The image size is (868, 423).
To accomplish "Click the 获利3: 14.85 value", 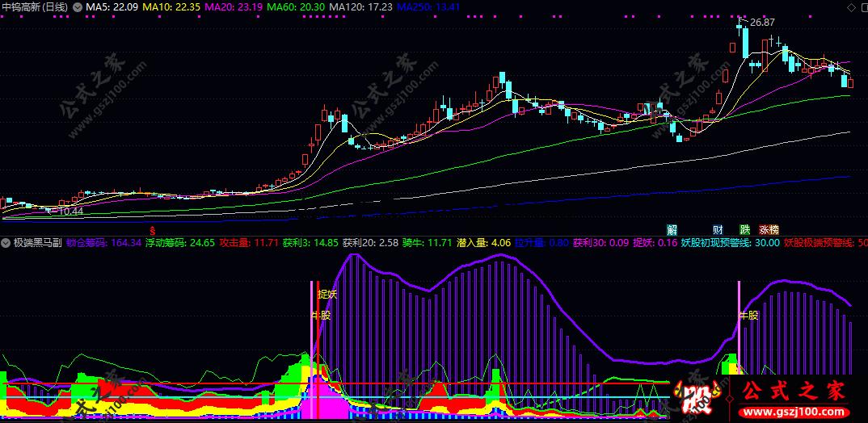I will [x=310, y=242].
